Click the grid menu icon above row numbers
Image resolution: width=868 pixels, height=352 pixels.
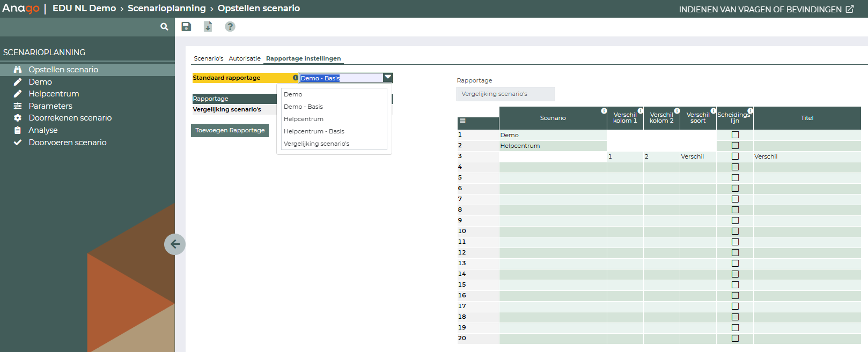(x=462, y=121)
